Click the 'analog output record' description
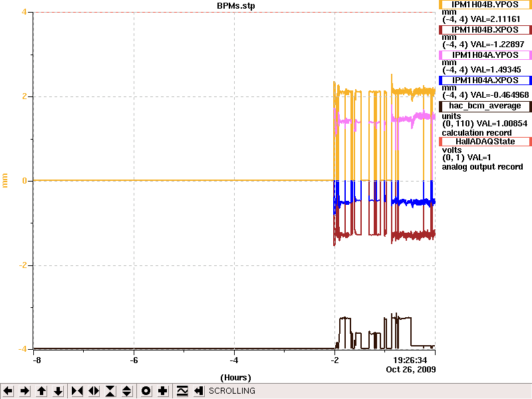 [482, 167]
